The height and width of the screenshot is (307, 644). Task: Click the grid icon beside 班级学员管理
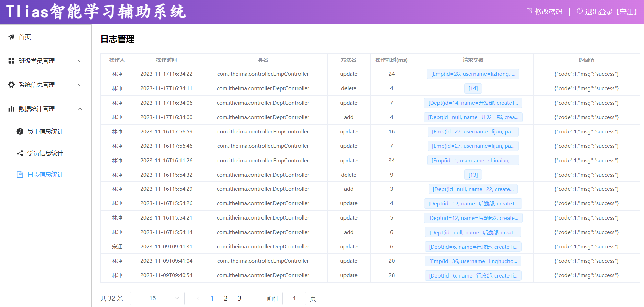[x=11, y=61]
